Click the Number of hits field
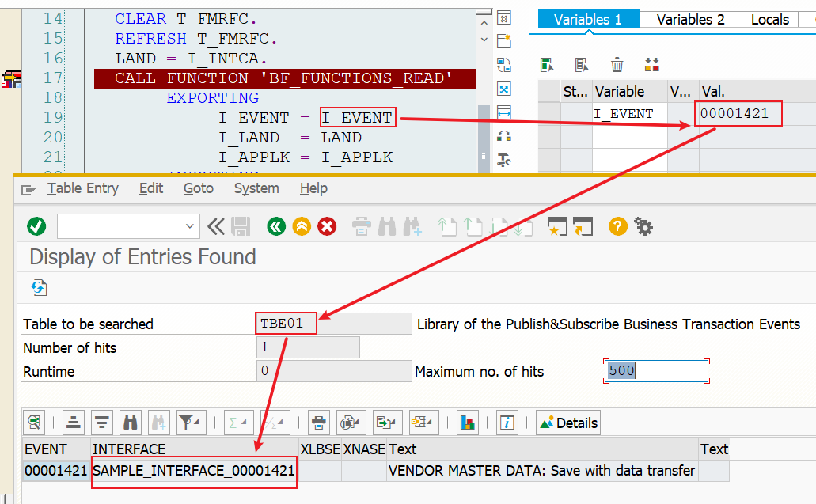 (308, 347)
